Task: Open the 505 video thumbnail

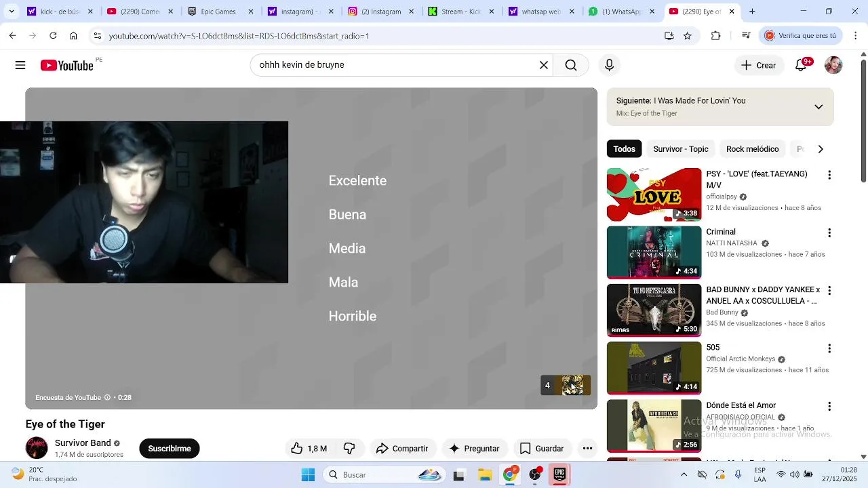Action: 654,368
